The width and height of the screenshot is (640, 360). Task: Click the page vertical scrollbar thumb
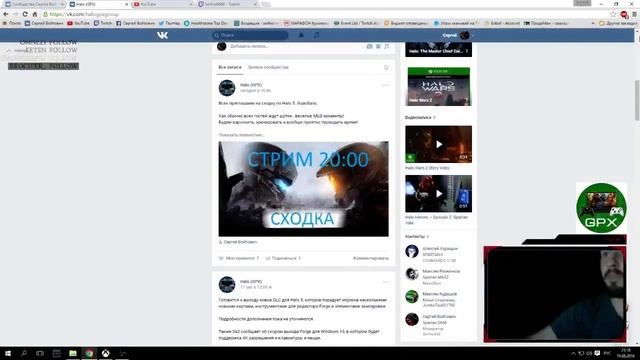(637, 100)
